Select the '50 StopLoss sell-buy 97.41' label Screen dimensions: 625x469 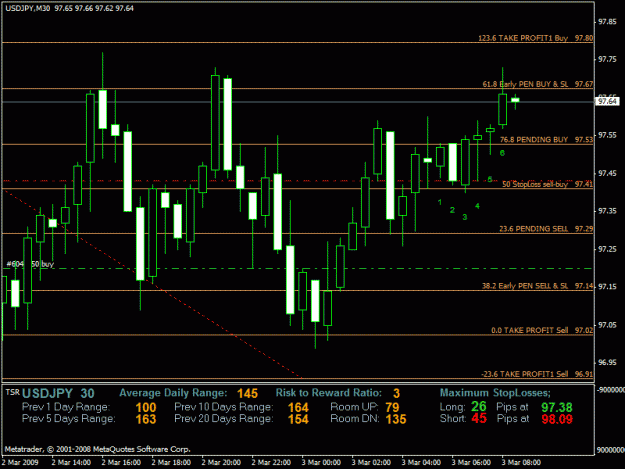(x=547, y=184)
